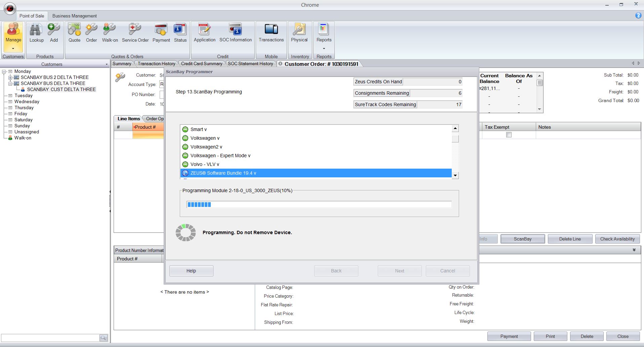Open the Transaction History tab

pyautogui.click(x=156, y=63)
